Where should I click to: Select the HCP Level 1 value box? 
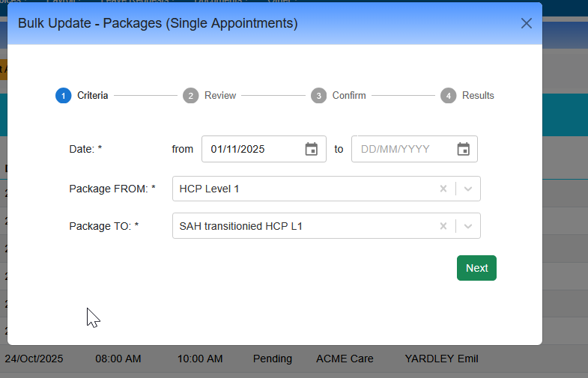(x=300, y=189)
